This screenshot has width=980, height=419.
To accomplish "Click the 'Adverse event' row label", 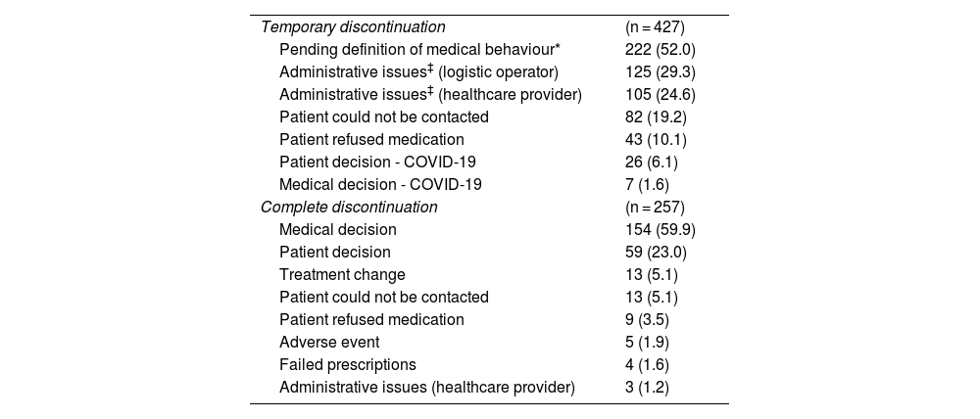I will pos(329,343).
